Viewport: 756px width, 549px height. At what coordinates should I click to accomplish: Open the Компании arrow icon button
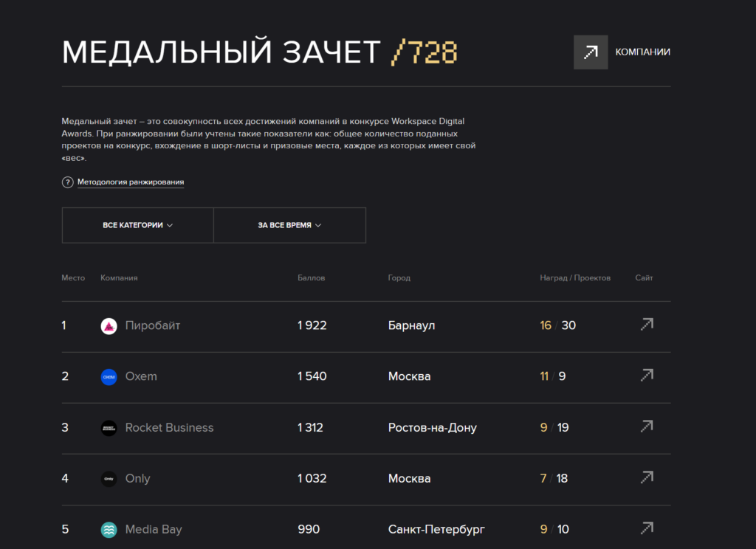click(591, 52)
